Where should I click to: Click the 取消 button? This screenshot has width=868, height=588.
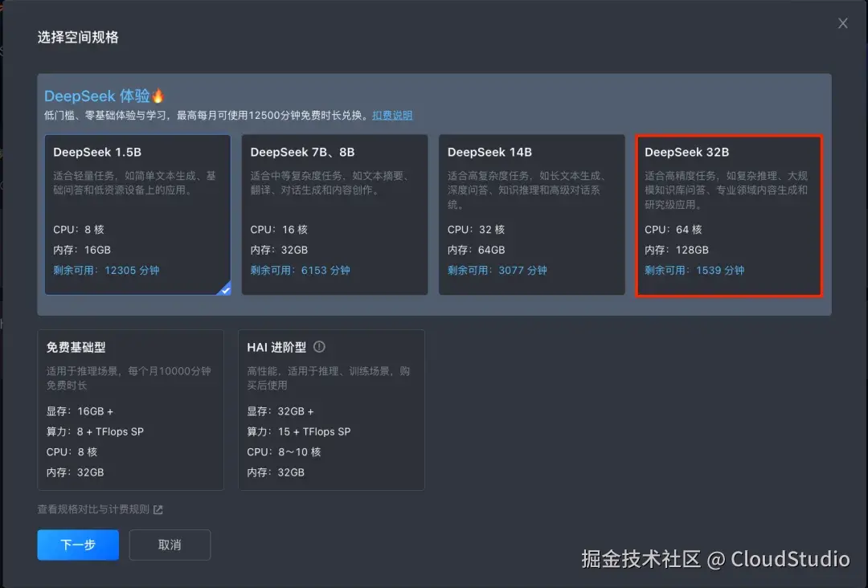(x=170, y=545)
